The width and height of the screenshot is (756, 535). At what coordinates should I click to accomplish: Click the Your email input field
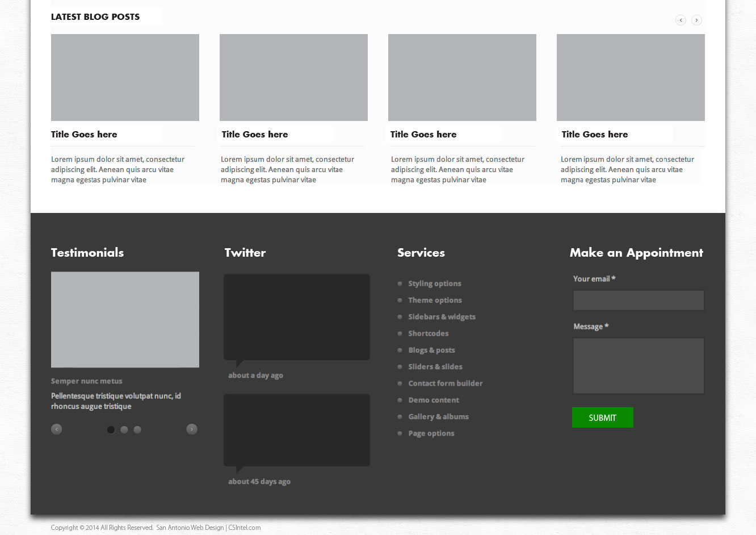[639, 300]
